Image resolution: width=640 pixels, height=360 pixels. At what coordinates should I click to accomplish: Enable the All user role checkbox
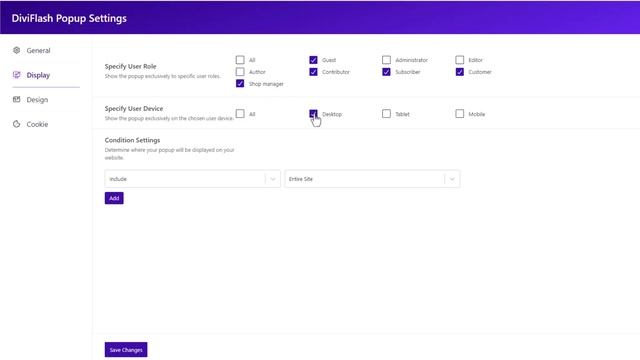pos(240,60)
